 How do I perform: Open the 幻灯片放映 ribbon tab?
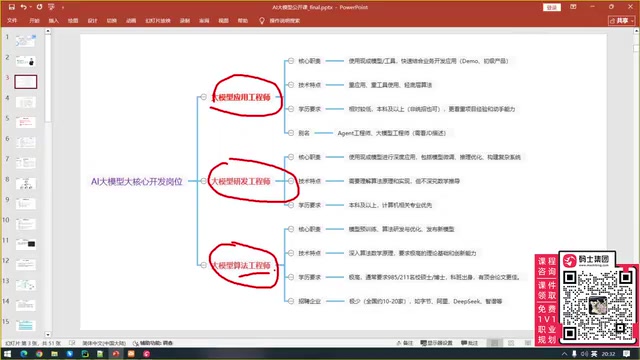(158, 20)
